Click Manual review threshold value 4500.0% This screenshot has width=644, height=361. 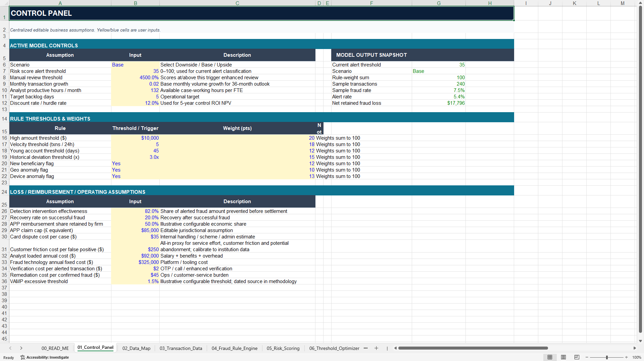point(135,78)
